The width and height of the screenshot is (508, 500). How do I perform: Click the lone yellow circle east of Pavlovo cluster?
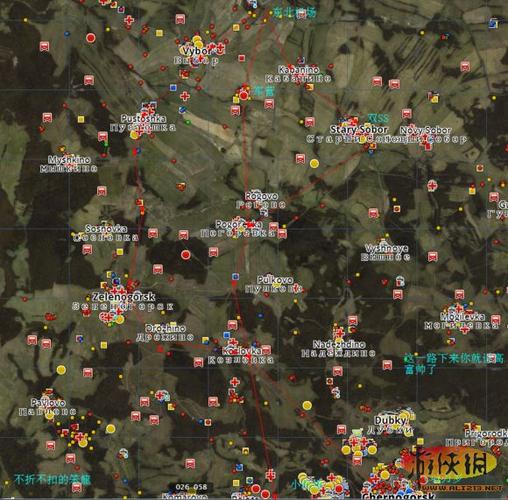111,429
